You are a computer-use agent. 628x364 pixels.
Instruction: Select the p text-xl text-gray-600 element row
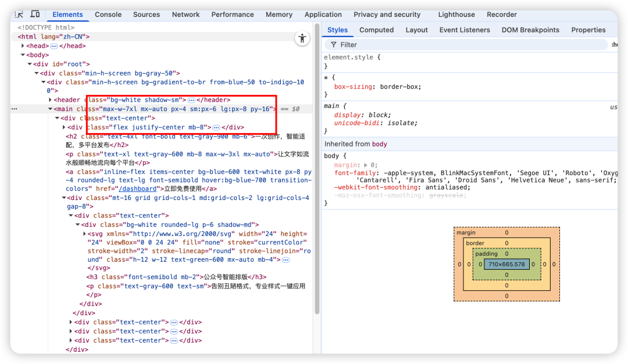click(187, 158)
